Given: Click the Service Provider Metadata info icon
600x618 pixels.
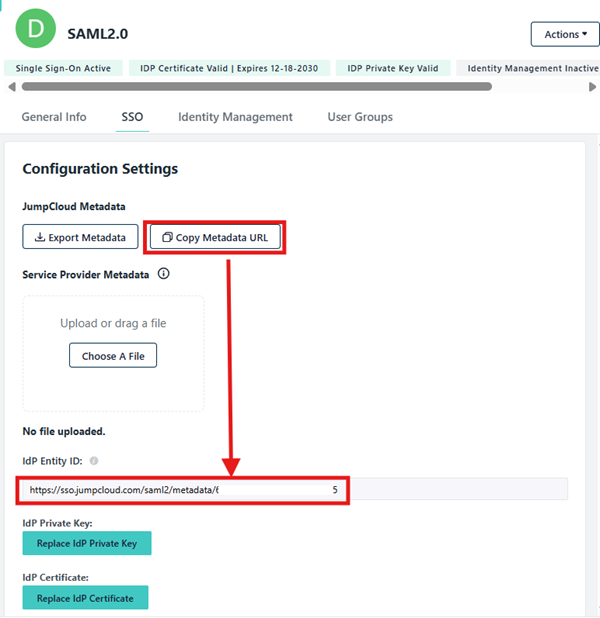Looking at the screenshot, I should (164, 274).
